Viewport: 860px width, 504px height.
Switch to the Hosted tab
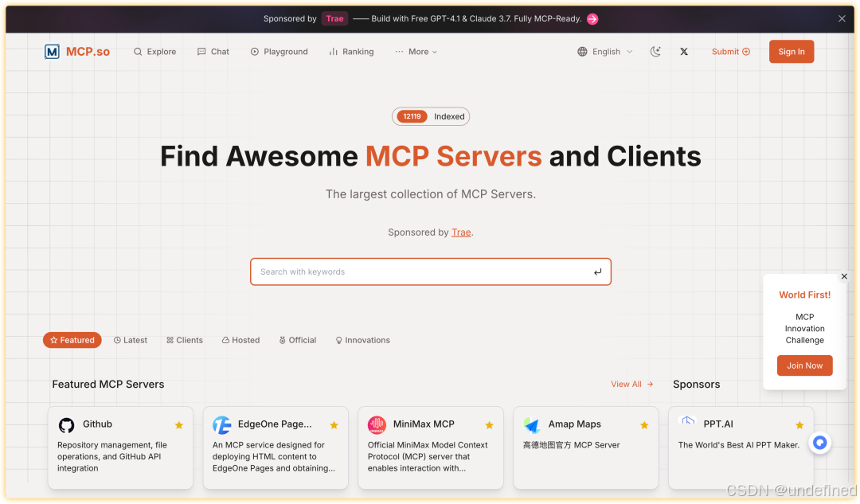pyautogui.click(x=240, y=340)
